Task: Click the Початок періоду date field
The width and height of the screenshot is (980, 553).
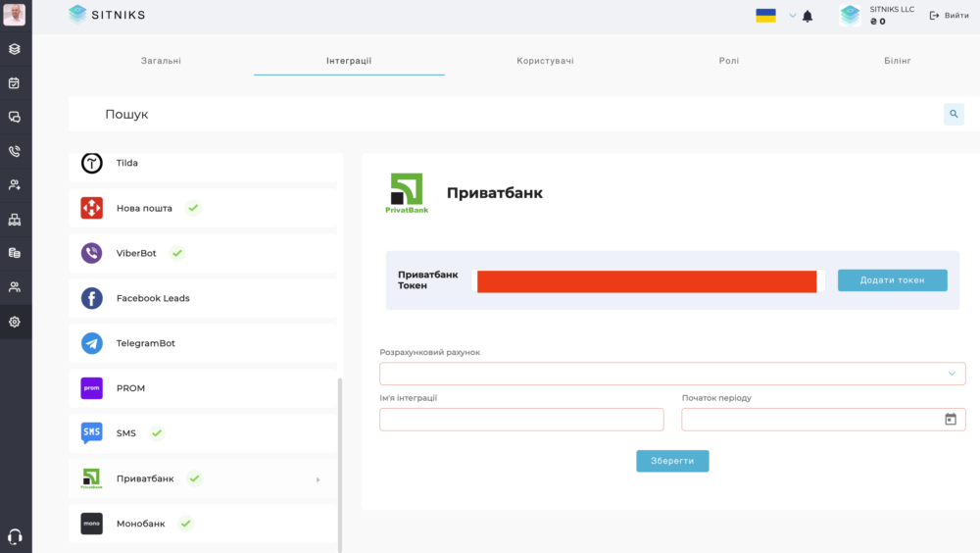Action: click(823, 419)
